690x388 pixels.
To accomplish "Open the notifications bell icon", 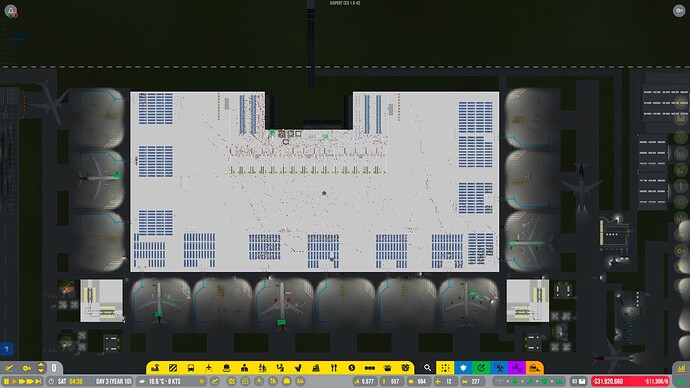I will [11, 11].
